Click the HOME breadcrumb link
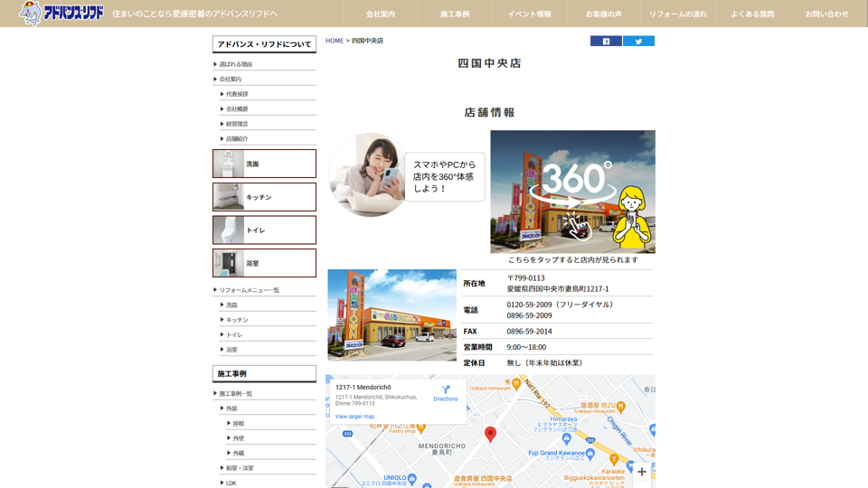868x488 pixels. pyautogui.click(x=335, y=41)
